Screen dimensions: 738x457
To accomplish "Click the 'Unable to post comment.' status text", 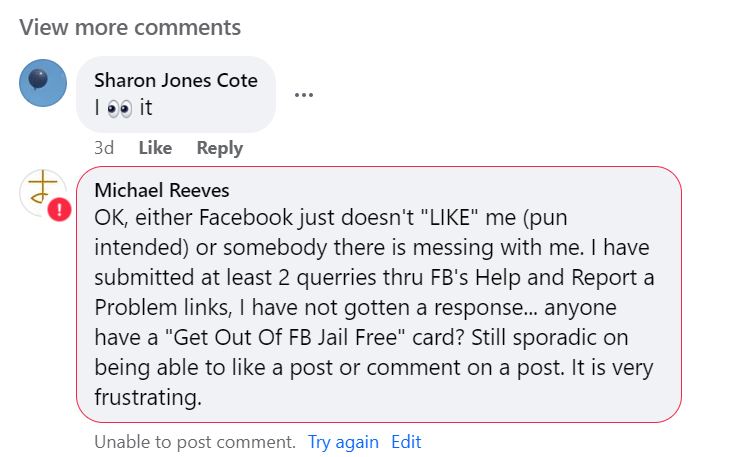I will click(x=195, y=442).
